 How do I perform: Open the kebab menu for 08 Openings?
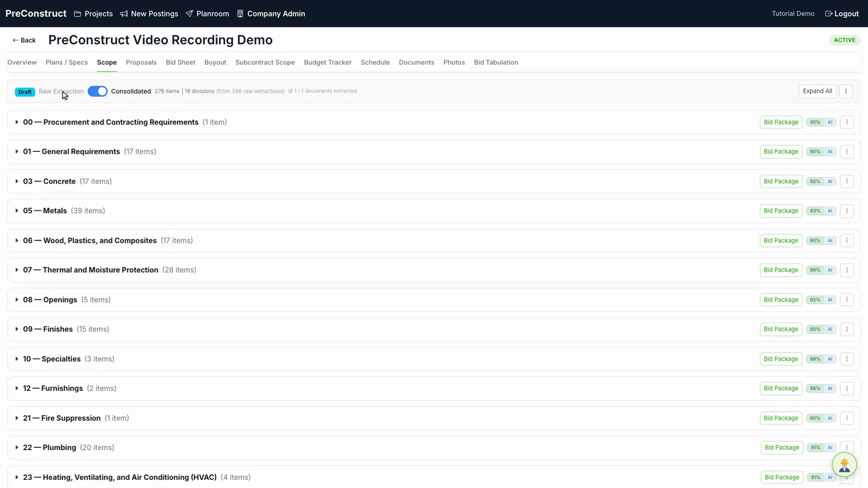[847, 300]
